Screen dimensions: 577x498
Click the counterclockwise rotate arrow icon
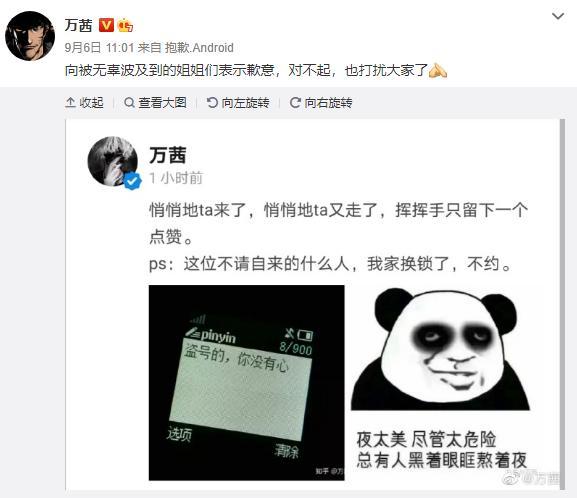pos(212,102)
